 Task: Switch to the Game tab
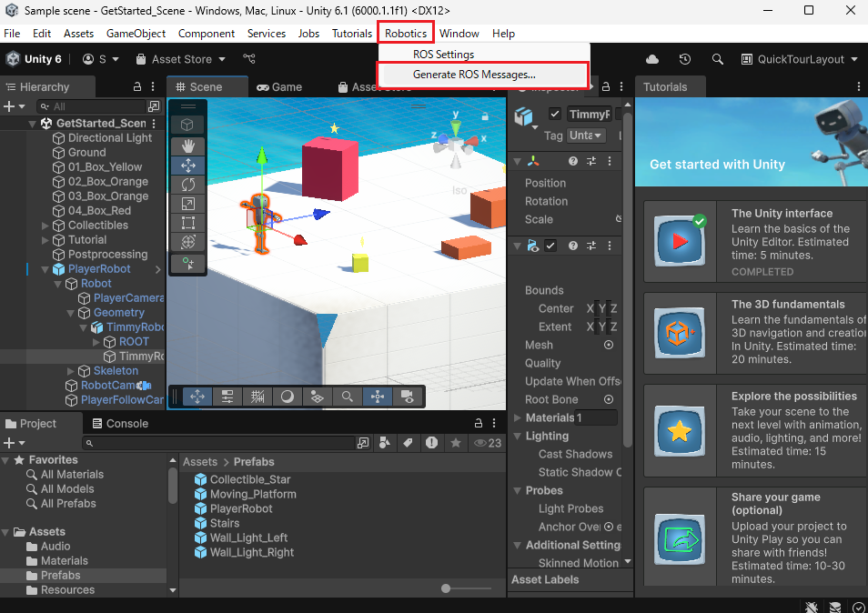[x=279, y=87]
